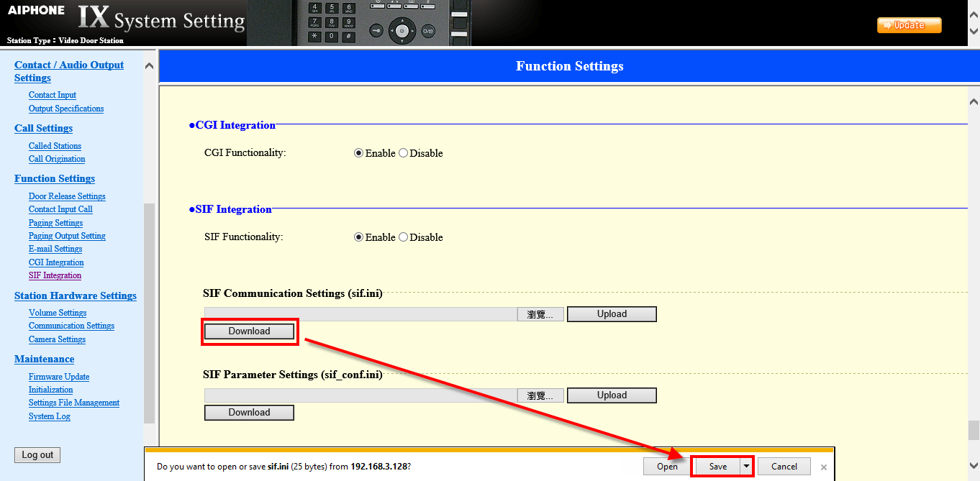Viewport: 980px width, 481px height.
Task: Navigate to Camera Settings link
Action: pyautogui.click(x=57, y=339)
